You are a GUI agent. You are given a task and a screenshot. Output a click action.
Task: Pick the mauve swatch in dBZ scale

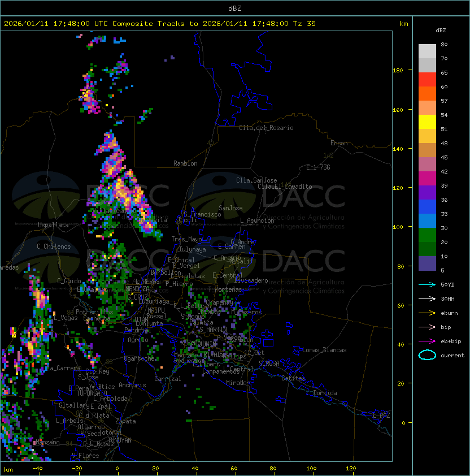[427, 165]
